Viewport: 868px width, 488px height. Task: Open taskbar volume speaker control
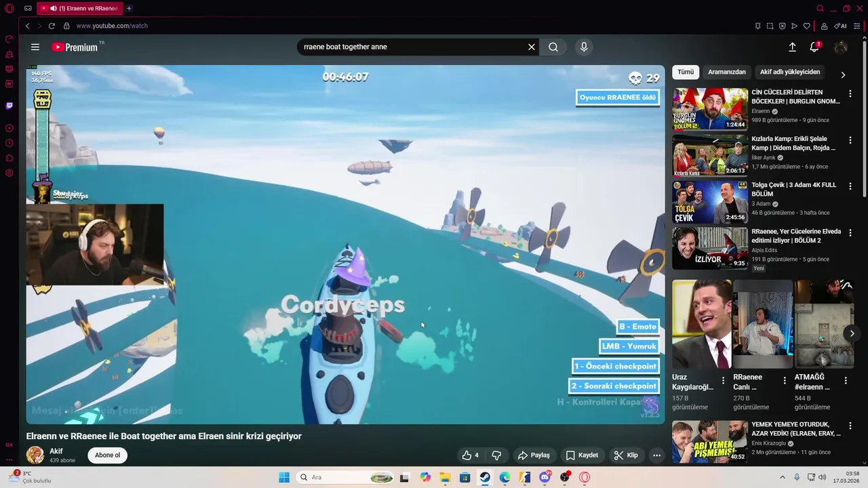pos(822,477)
